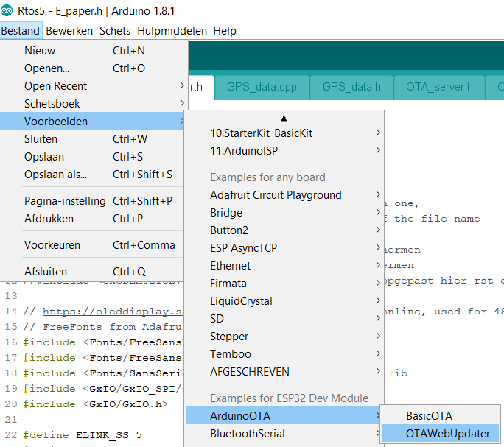Image resolution: width=504 pixels, height=447 pixels.
Task: Open the OTAWebUpdater example
Action: click(441, 433)
